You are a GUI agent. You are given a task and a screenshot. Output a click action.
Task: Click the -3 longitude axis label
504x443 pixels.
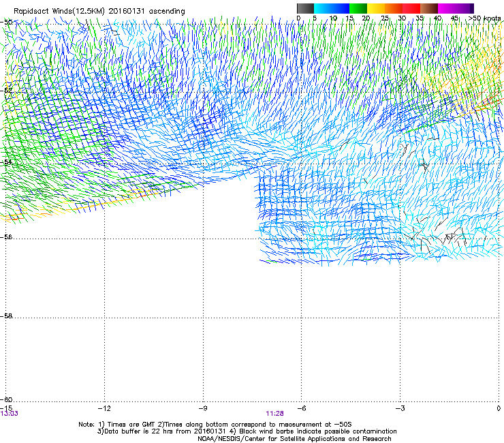(x=400, y=408)
